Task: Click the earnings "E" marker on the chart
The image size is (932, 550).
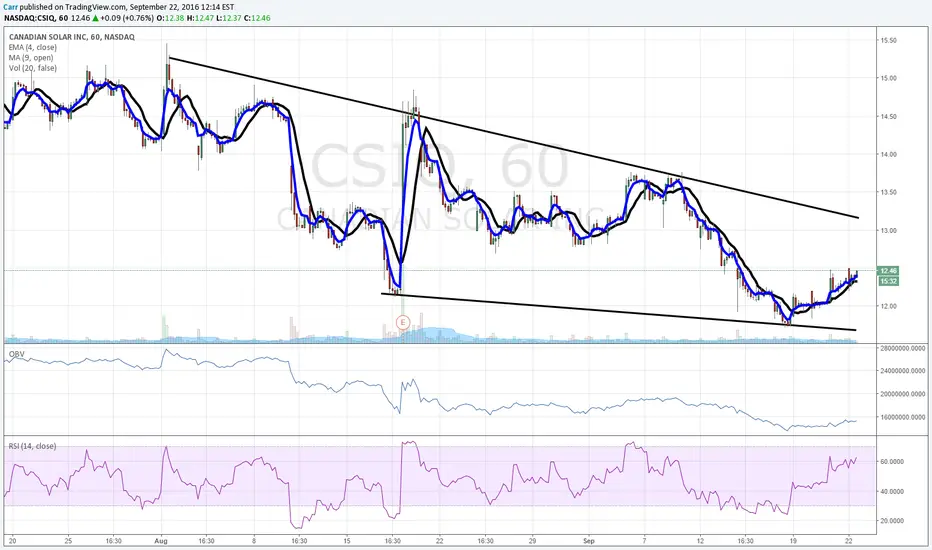Action: click(402, 323)
